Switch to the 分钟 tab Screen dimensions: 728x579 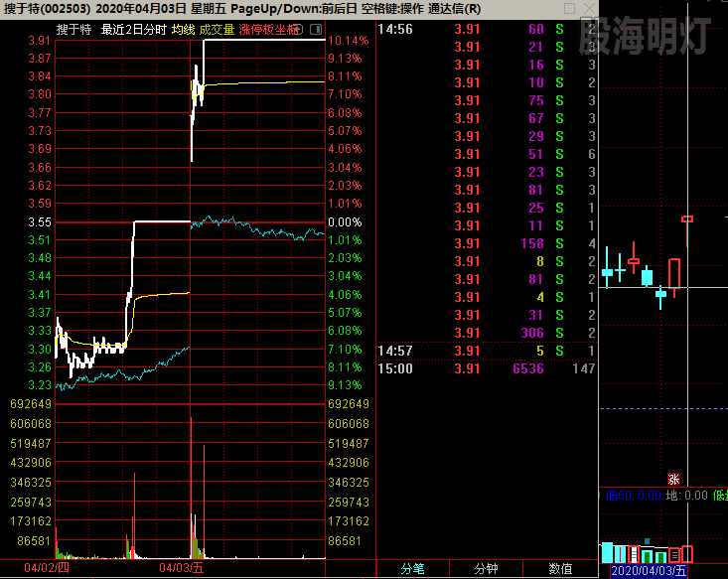pyautogui.click(x=486, y=569)
